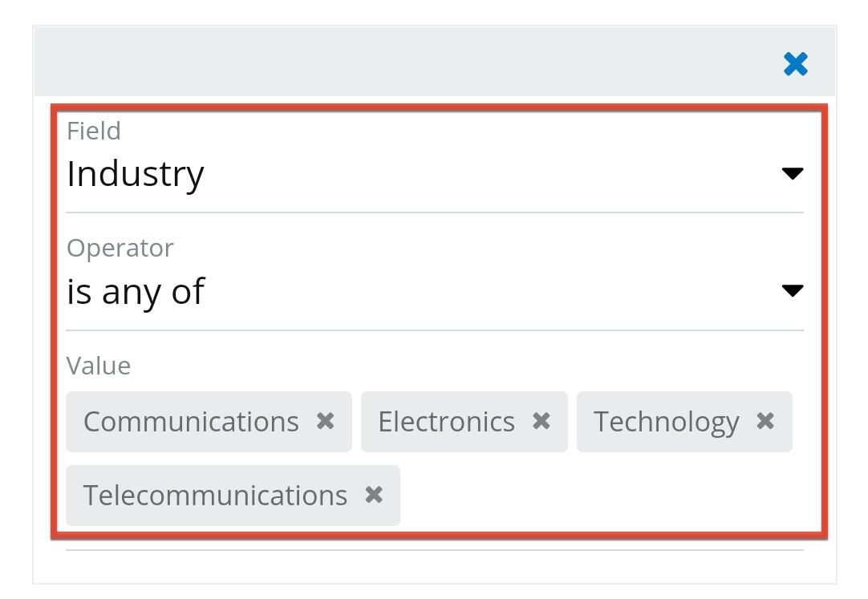This screenshot has width=868, height=599.
Task: Select the Electronics tag label
Action: [x=446, y=422]
